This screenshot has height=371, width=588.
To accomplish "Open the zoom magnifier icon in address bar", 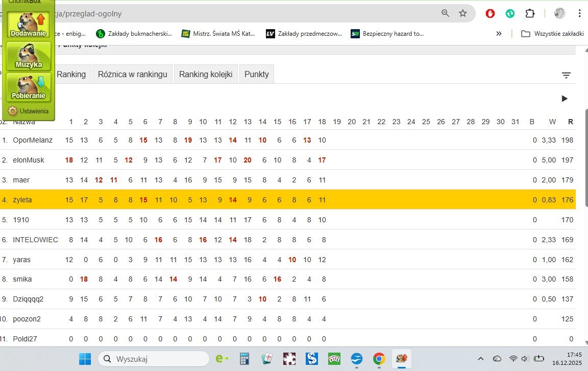I will pyautogui.click(x=446, y=13).
